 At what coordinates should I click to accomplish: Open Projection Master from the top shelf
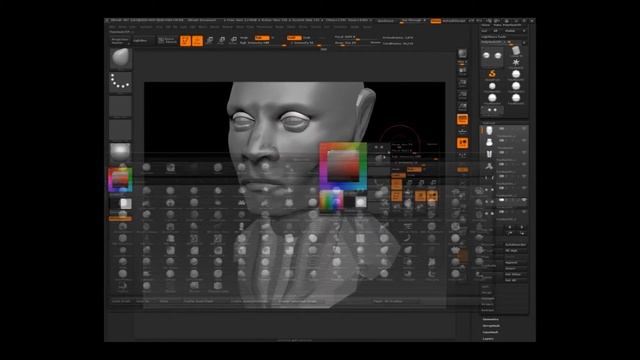pos(120,41)
